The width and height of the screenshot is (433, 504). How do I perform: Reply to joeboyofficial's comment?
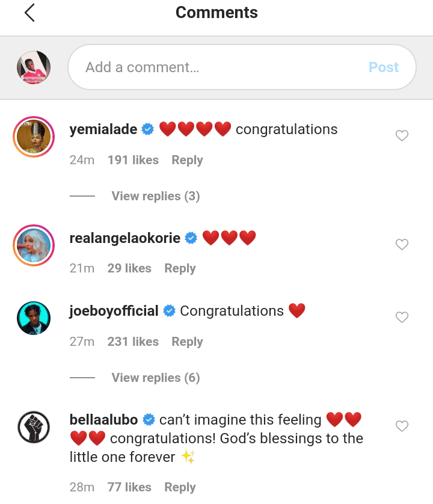[187, 342]
